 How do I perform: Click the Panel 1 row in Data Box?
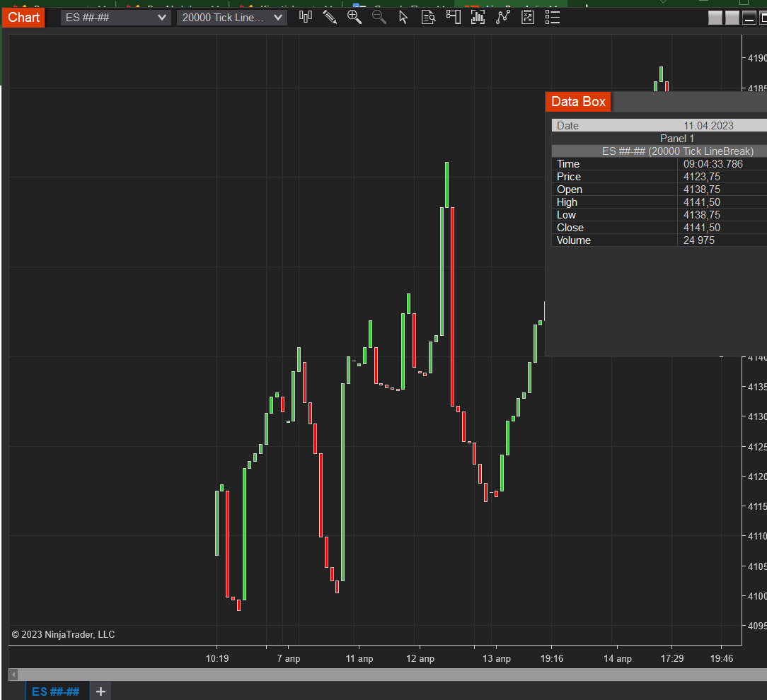pyautogui.click(x=659, y=139)
